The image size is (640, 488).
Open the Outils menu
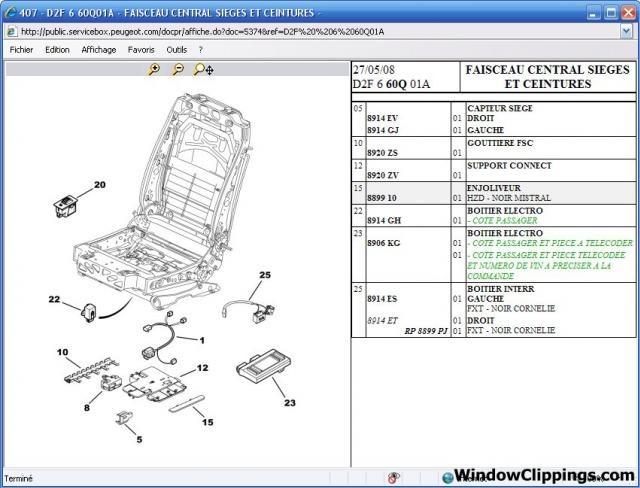pyautogui.click(x=177, y=49)
